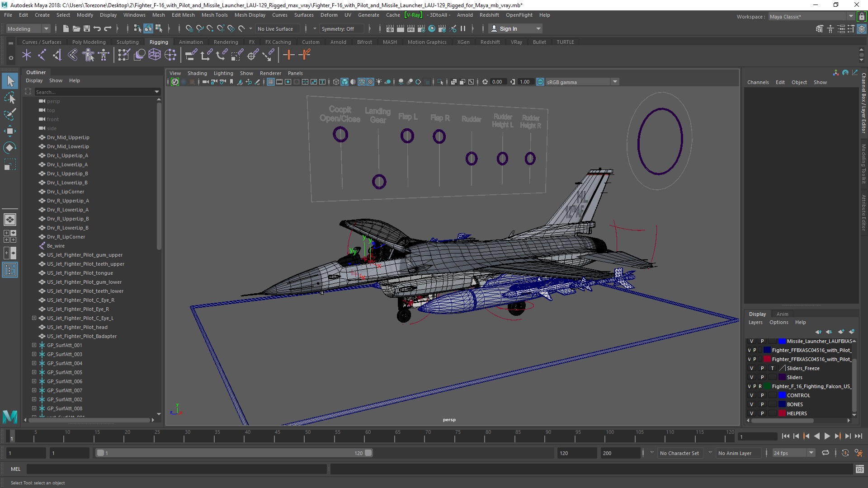Choose the Move tool in toolbox

(10, 131)
